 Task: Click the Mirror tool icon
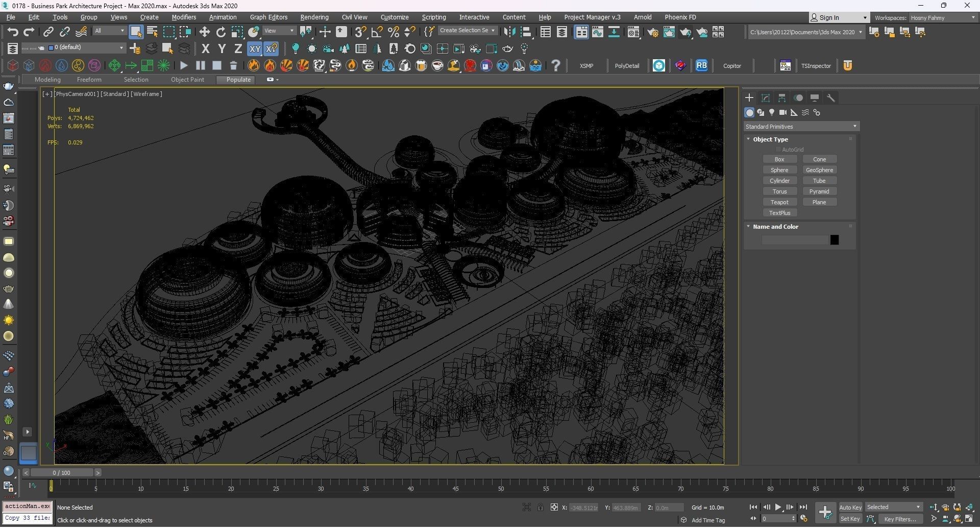[x=509, y=32]
